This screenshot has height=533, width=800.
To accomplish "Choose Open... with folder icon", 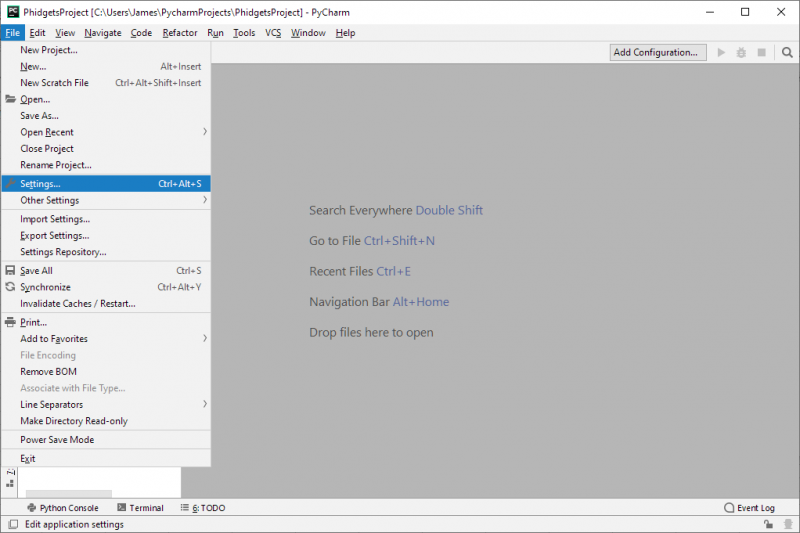I will click(106, 99).
